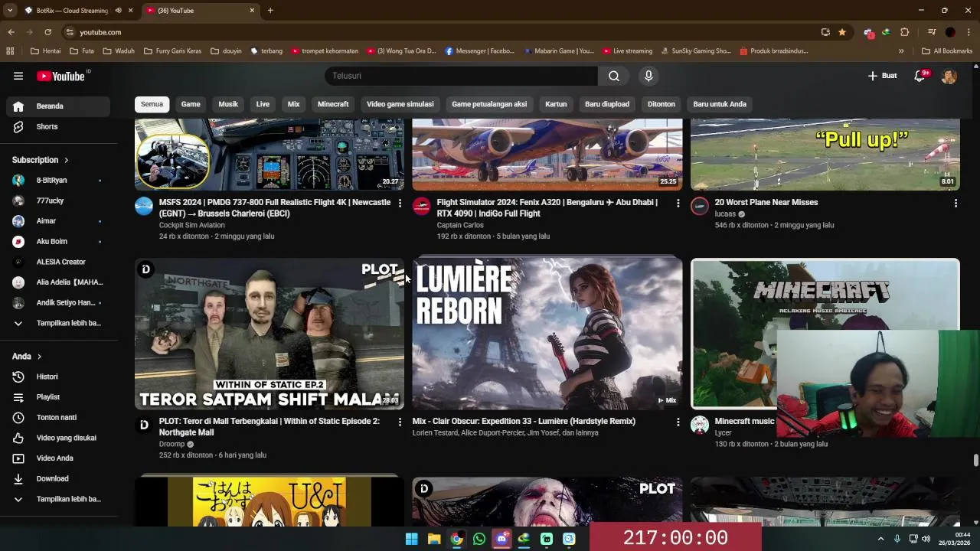The image size is (980, 551).
Task: Open the Cockpit Sim Aviation channel avatar
Action: pos(144,206)
